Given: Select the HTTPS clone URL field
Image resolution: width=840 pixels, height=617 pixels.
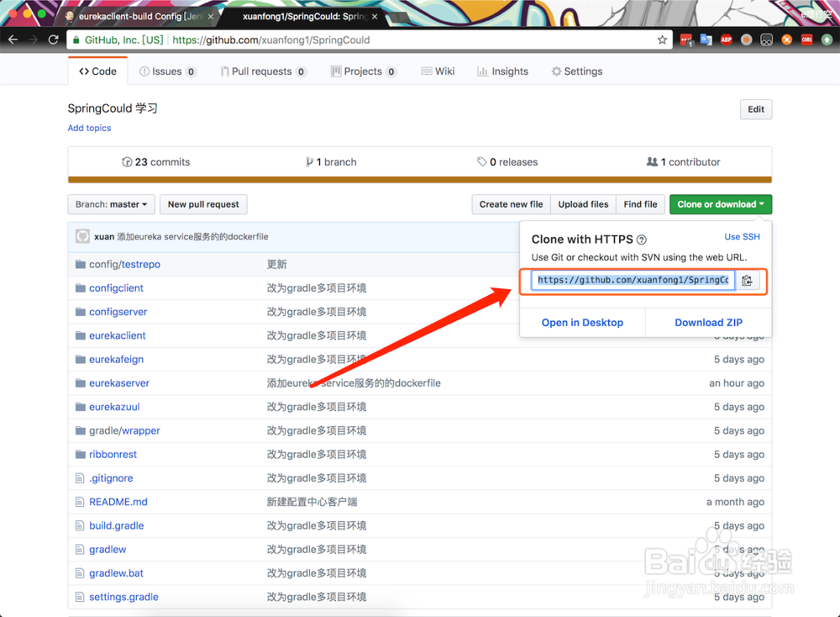Looking at the screenshot, I should tap(633, 281).
